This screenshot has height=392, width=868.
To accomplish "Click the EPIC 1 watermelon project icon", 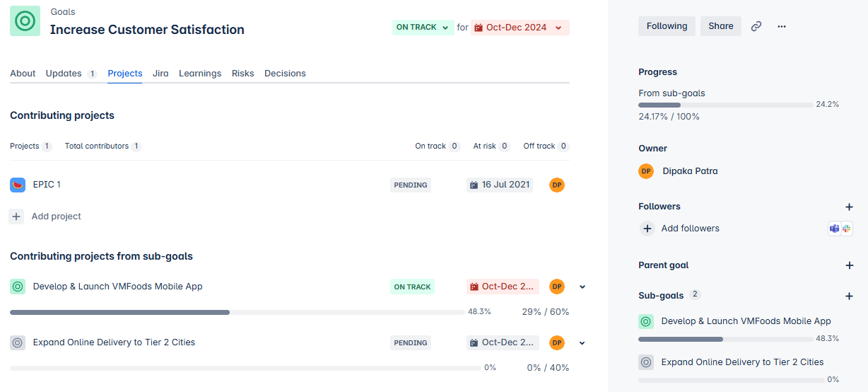I will click(x=18, y=185).
